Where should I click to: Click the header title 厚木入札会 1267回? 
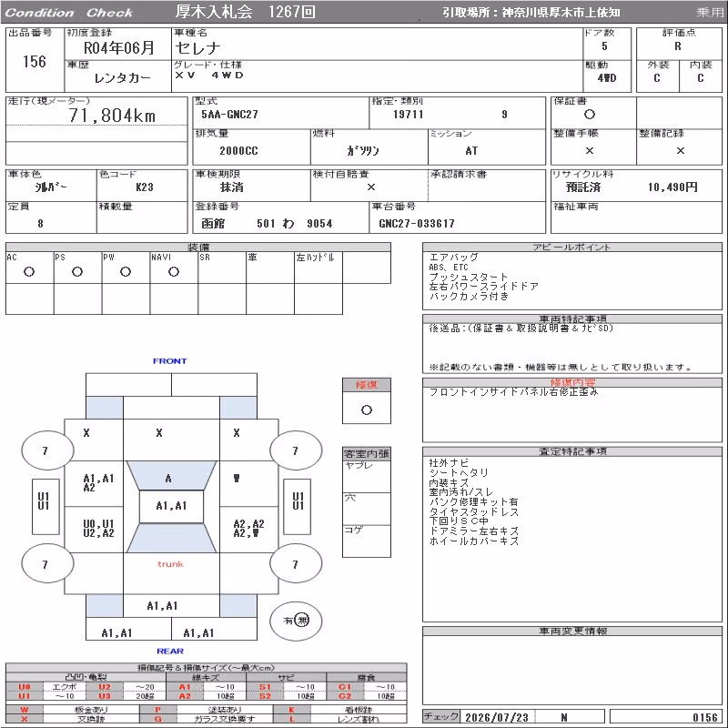[245, 12]
